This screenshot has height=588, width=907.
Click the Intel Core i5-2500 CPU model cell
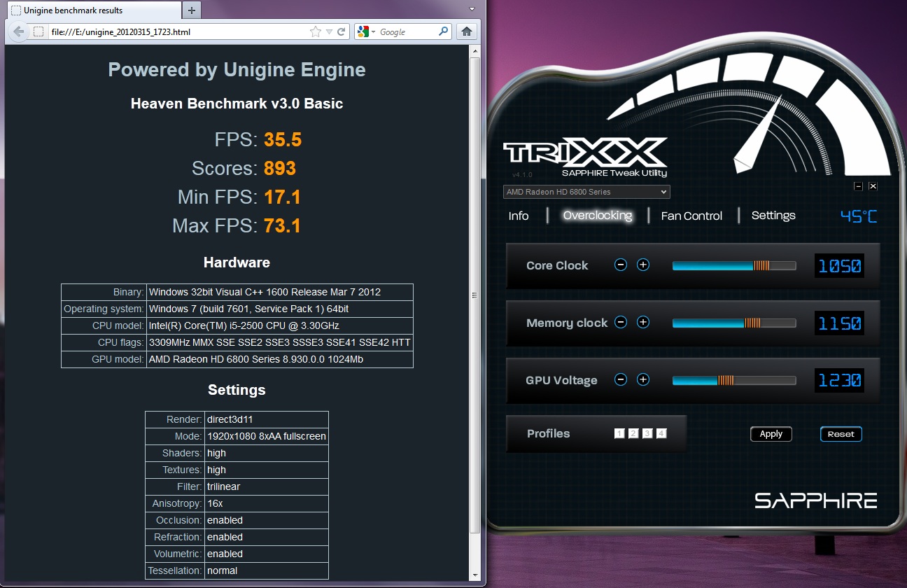(280, 325)
